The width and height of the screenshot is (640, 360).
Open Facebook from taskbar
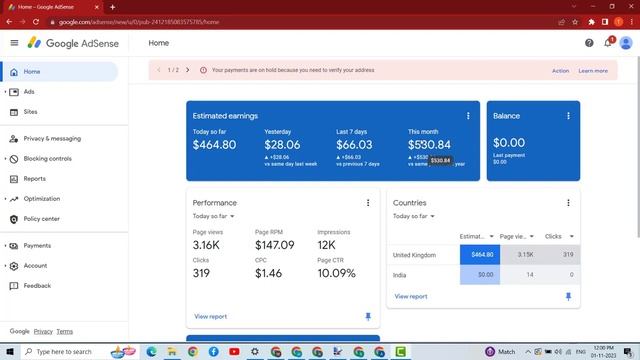213,351
